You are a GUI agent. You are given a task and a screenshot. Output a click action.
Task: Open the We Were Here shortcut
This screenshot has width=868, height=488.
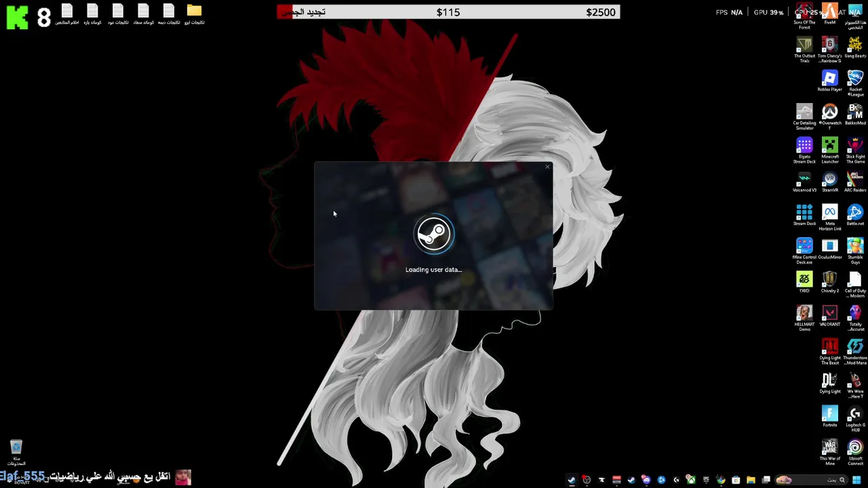855,385
